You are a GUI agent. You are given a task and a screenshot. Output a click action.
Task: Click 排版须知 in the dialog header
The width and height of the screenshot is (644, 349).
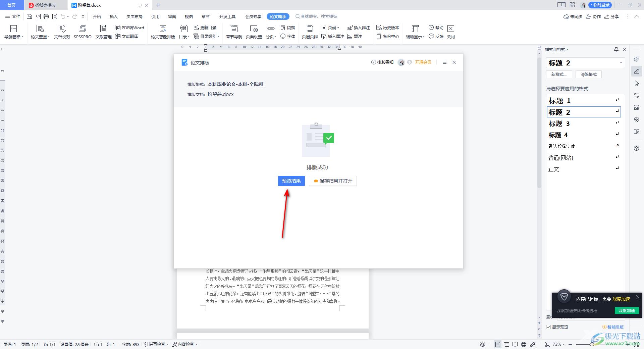point(382,62)
